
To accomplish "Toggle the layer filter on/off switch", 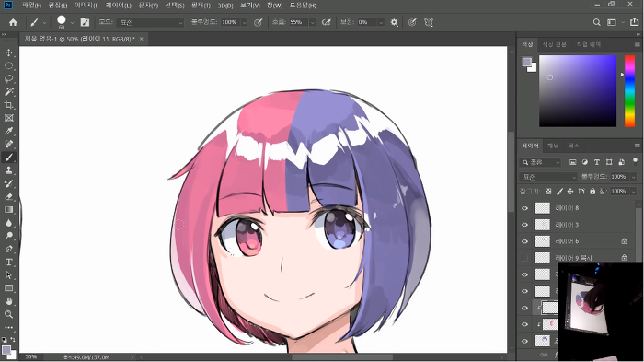I will 635,161.
